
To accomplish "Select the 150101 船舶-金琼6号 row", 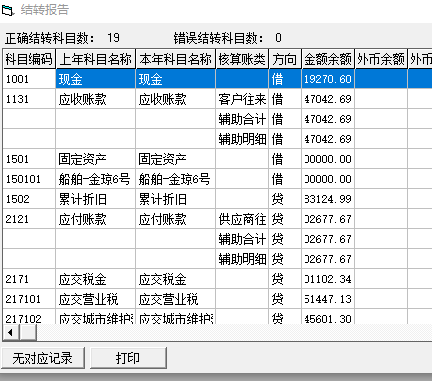I will click(217, 179).
